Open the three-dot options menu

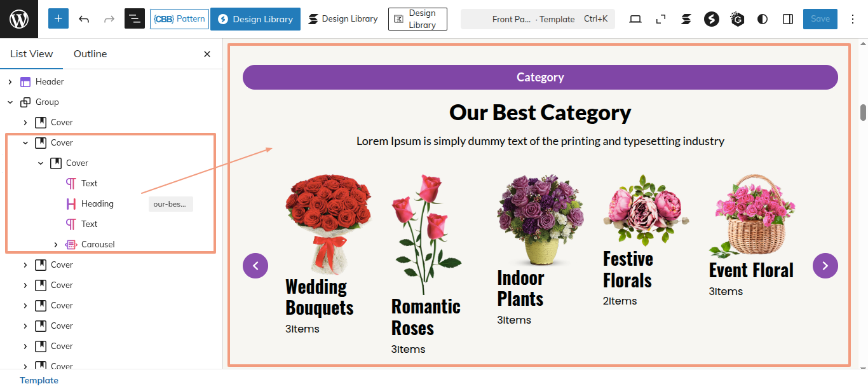point(853,19)
